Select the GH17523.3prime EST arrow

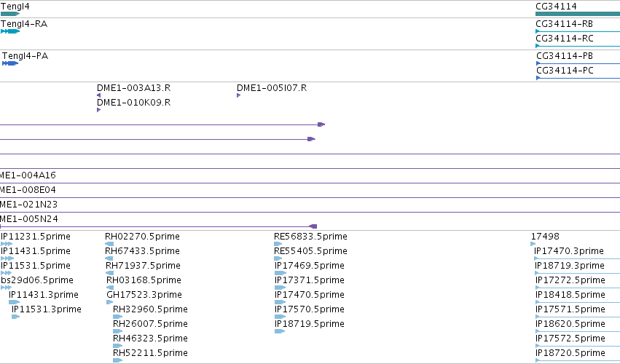(x=109, y=302)
